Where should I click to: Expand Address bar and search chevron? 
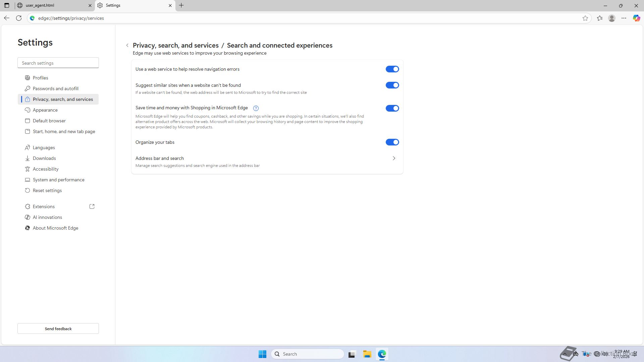pyautogui.click(x=394, y=158)
